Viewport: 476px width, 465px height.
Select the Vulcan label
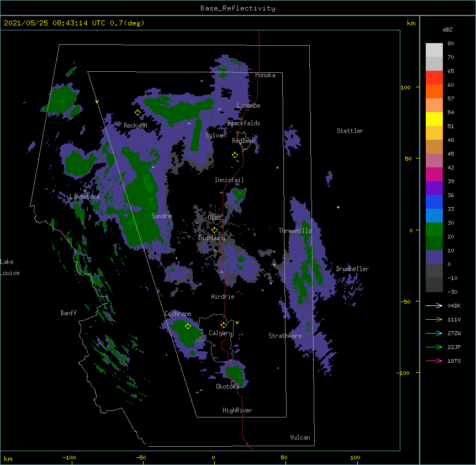[300, 437]
